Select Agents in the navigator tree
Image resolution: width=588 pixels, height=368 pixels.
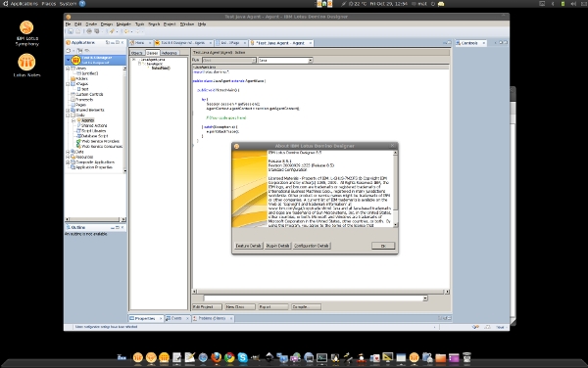[x=88, y=120]
